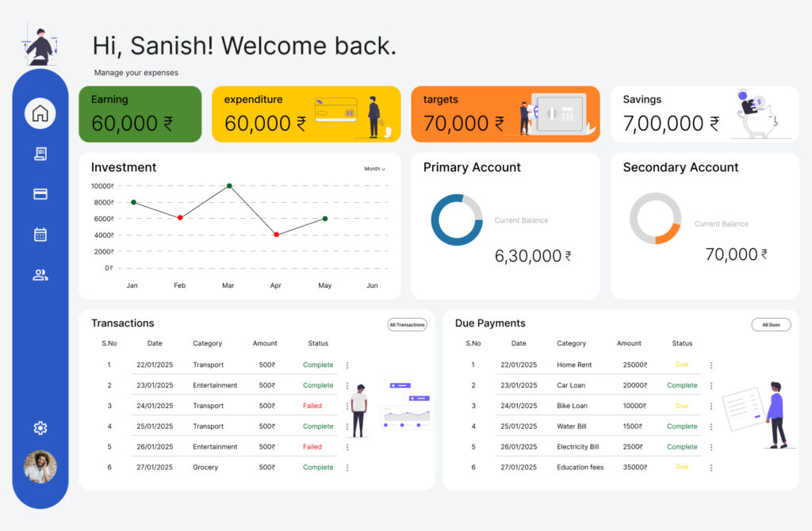Click the Savings card with piggy bank
812x531 pixels.
pos(704,114)
